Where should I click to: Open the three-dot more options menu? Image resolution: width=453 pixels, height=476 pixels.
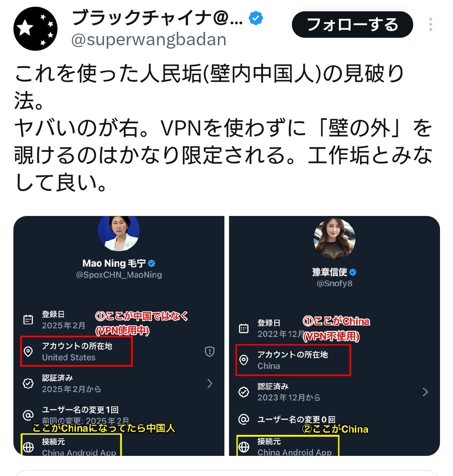(430, 24)
